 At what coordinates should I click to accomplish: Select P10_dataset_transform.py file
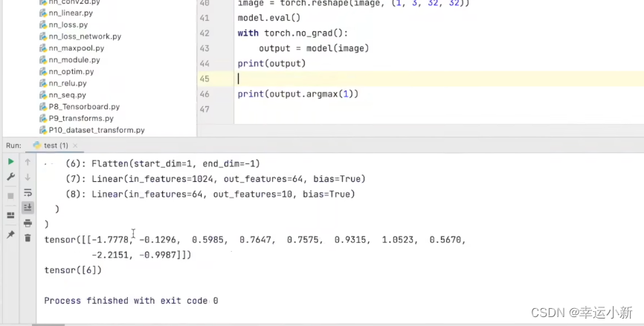97,131
